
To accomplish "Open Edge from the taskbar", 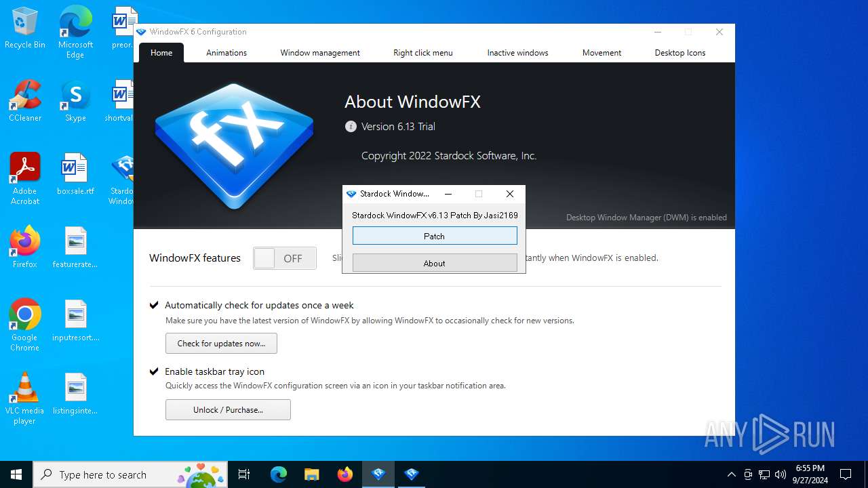I will pyautogui.click(x=279, y=474).
